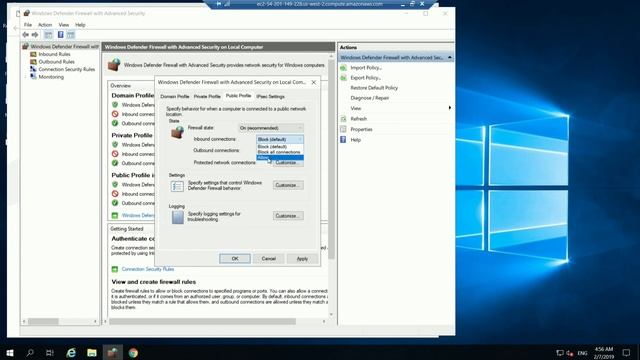
Task: Switch to the Public Profile tab
Action: click(238, 96)
